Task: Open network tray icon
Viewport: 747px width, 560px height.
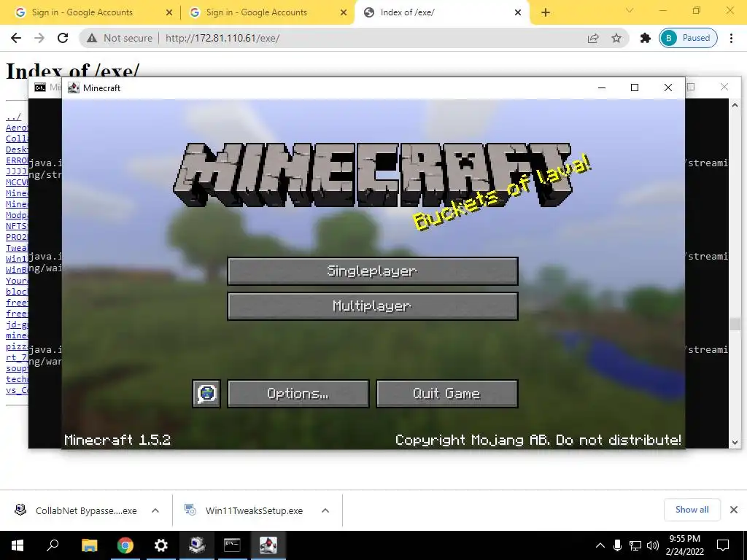Action: point(635,545)
